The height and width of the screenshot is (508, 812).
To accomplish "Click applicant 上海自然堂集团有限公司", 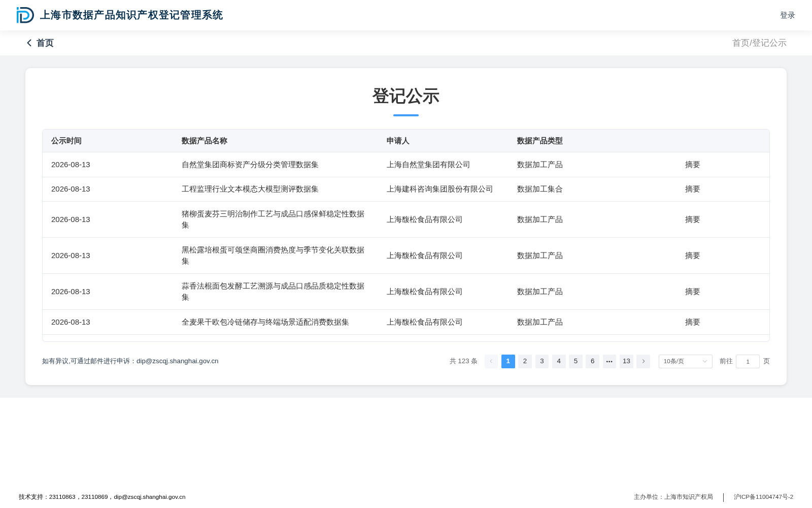I will pyautogui.click(x=428, y=165).
